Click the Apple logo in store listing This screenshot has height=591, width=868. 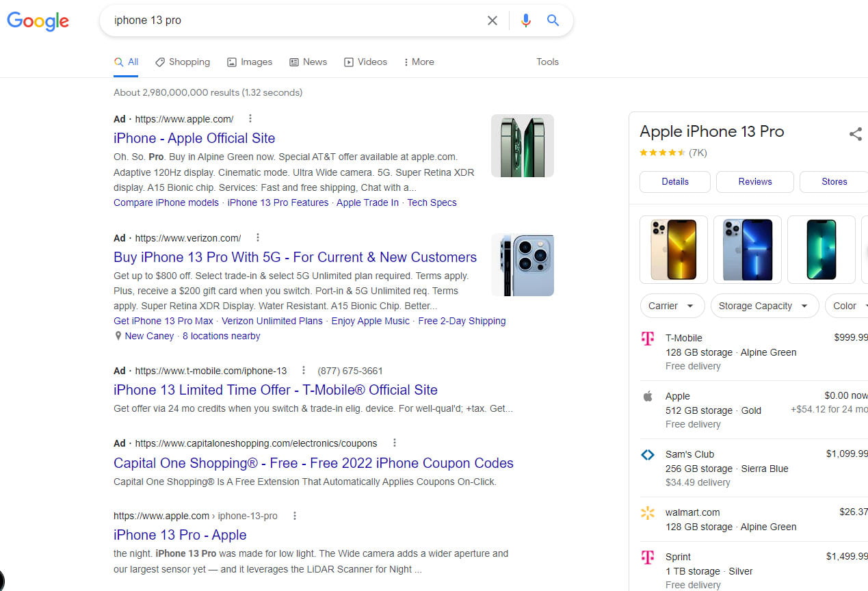click(x=647, y=396)
